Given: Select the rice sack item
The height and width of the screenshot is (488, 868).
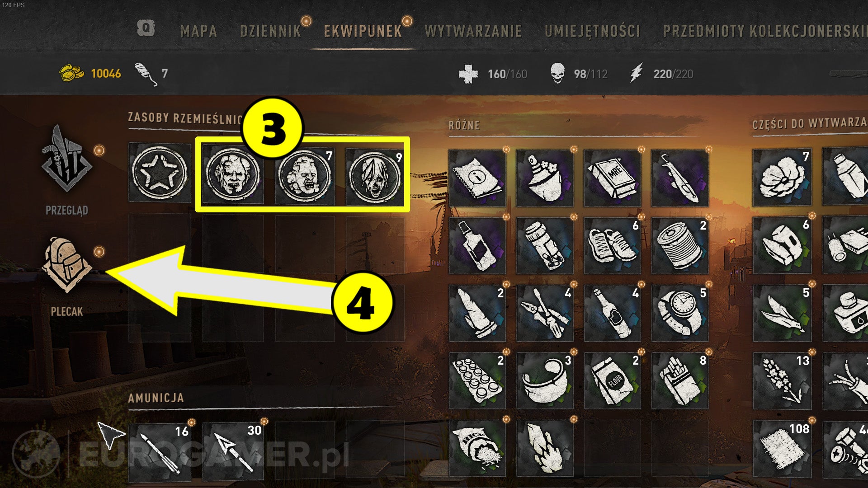Looking at the screenshot, I should click(477, 448).
